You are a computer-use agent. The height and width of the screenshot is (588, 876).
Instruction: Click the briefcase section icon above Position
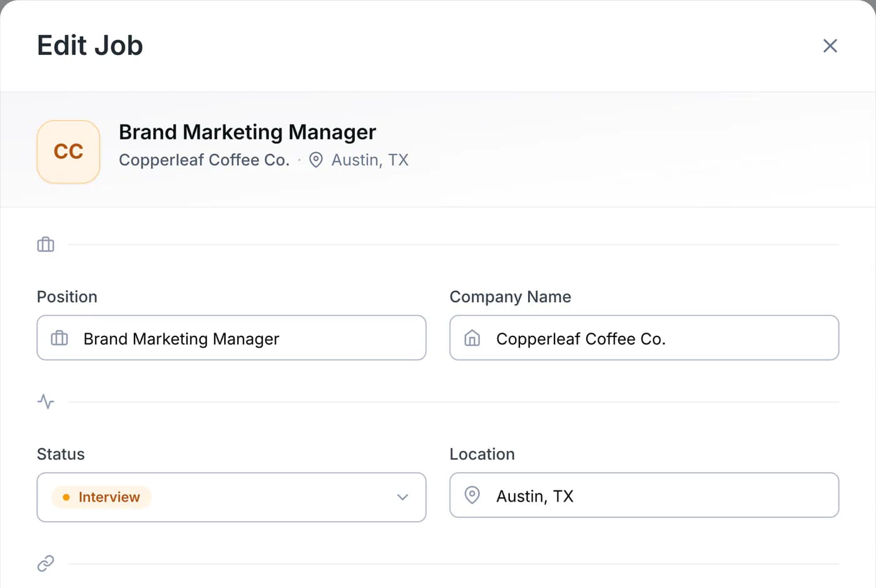click(x=46, y=245)
